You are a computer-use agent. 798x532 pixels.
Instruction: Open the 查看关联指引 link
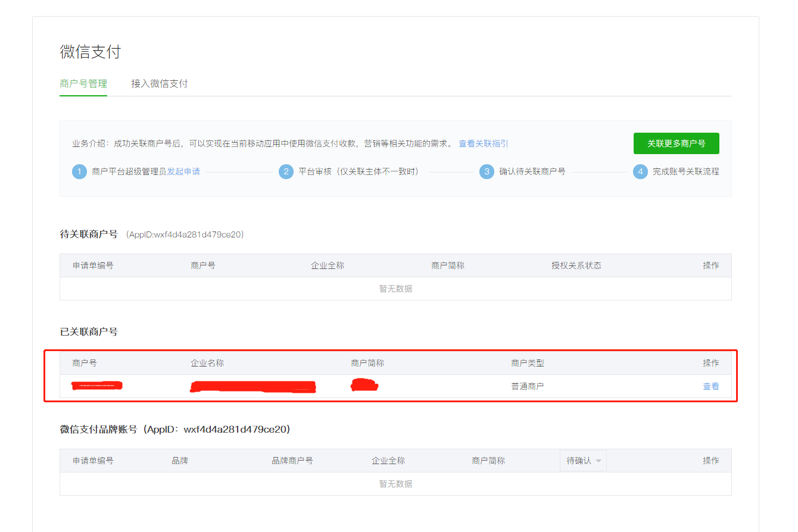pos(484,143)
